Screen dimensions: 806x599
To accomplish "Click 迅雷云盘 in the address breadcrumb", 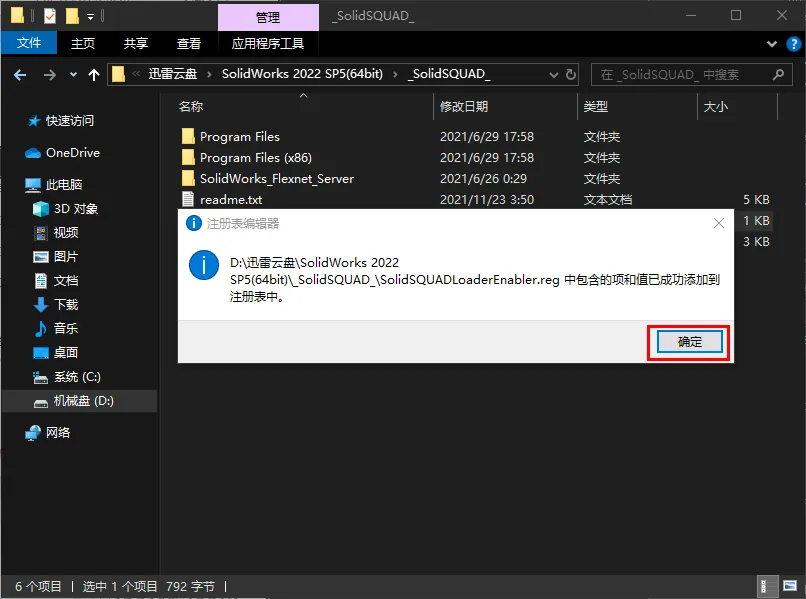I will 173,74.
